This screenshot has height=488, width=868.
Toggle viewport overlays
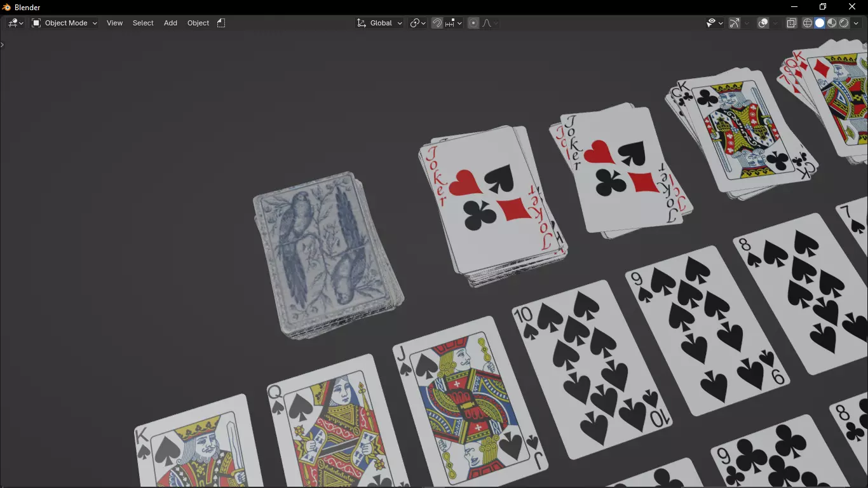pos(764,23)
